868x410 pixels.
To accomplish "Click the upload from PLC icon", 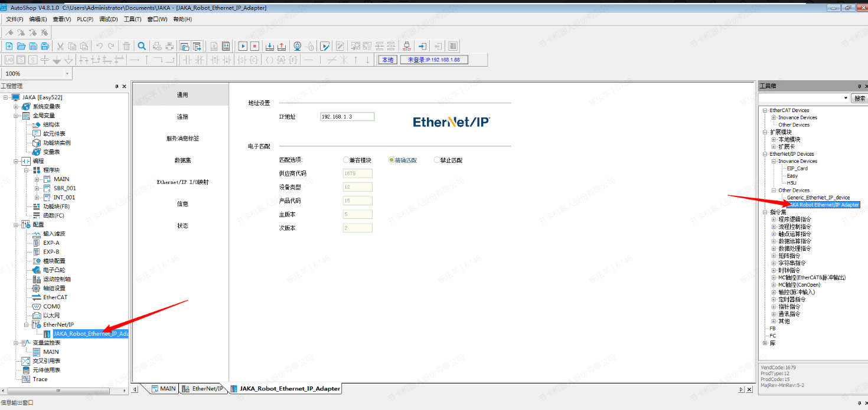I will [x=282, y=46].
